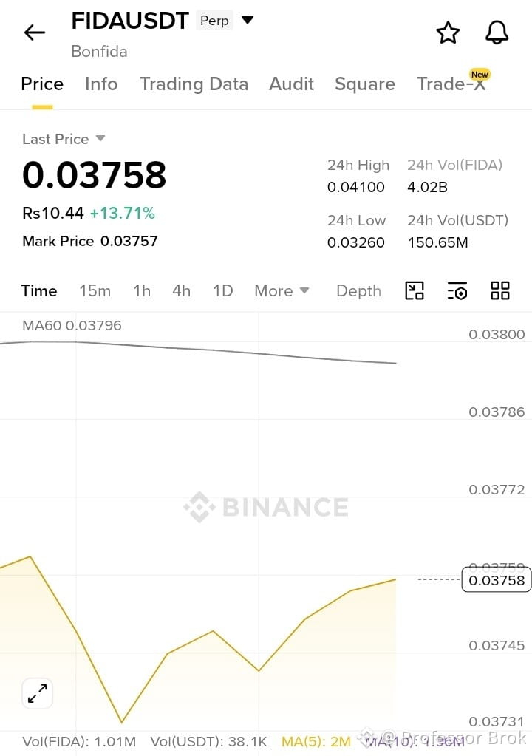Viewport: 532px width, 756px height.
Task: Tap the MA60 0.03796 indicator label
Action: (x=72, y=325)
